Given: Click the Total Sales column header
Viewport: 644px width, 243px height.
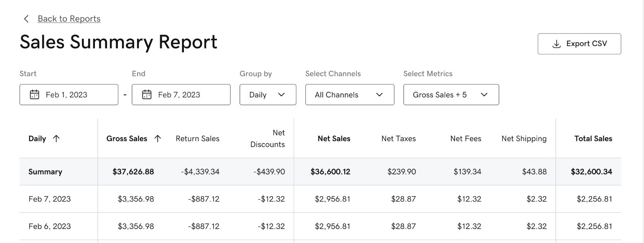Looking at the screenshot, I should tap(593, 139).
